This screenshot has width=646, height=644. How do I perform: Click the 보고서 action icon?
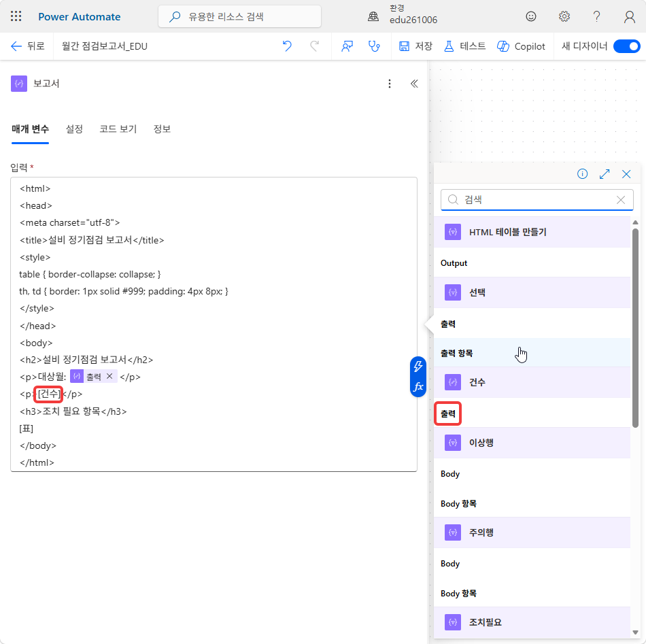pyautogui.click(x=19, y=84)
